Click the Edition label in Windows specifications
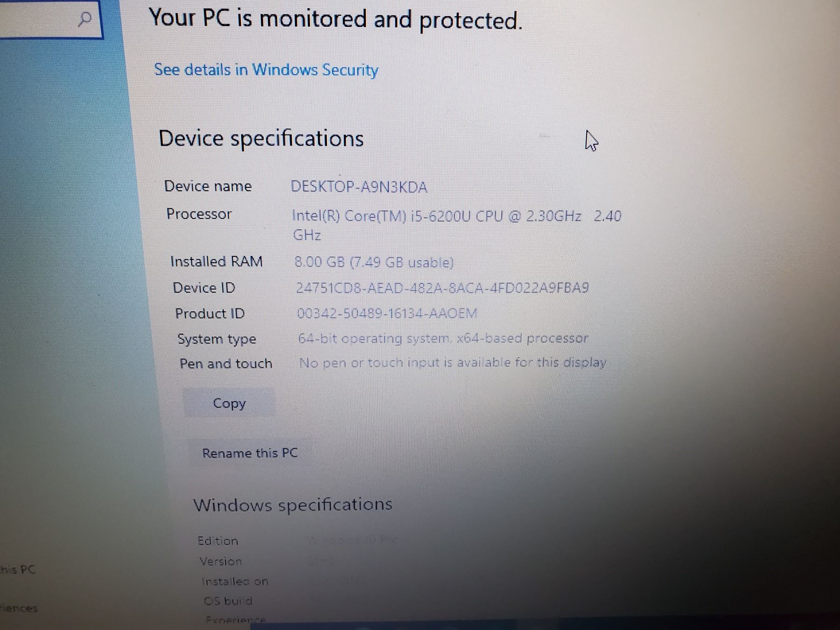This screenshot has height=630, width=840. pos(217,541)
